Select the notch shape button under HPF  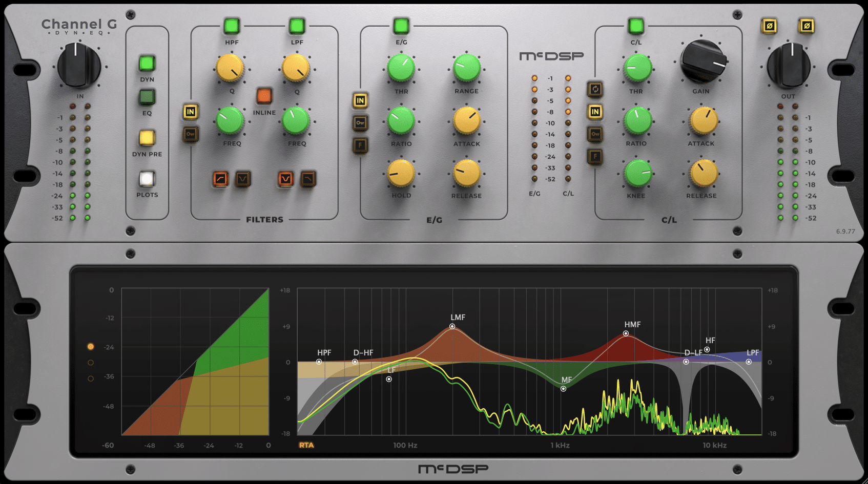point(243,179)
